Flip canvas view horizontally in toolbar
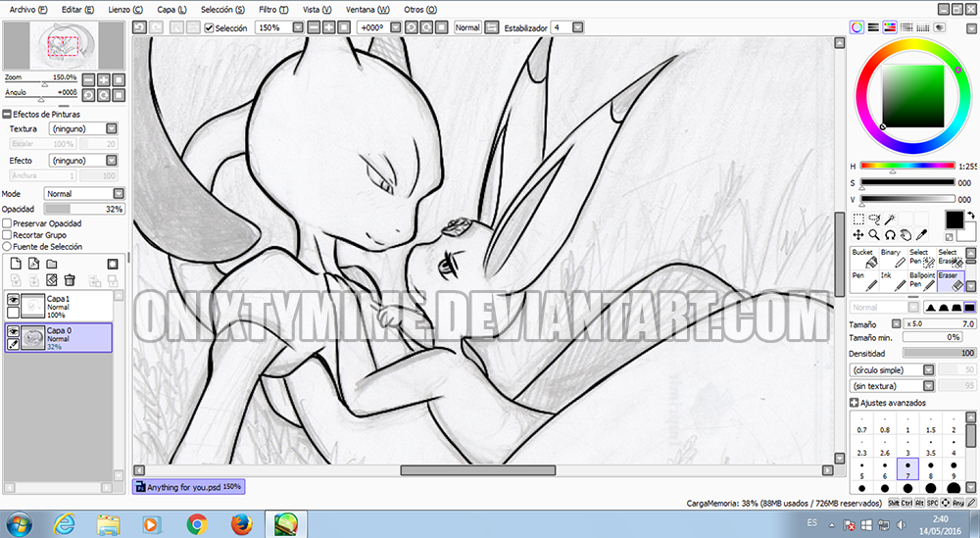 (x=492, y=27)
